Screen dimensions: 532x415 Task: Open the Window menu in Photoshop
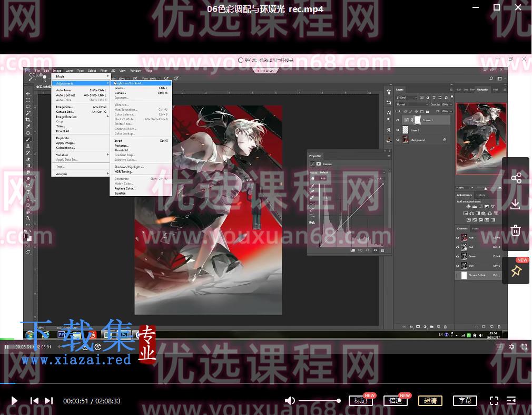136,71
